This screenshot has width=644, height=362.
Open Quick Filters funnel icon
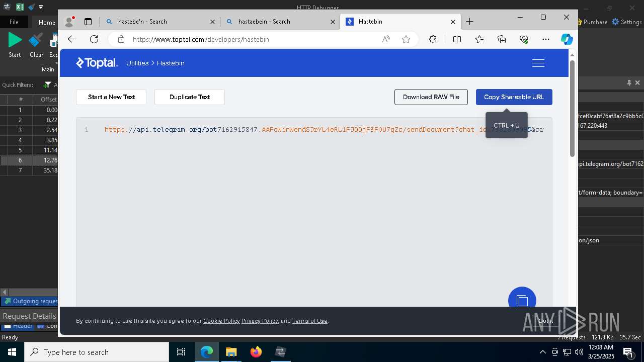point(47,85)
